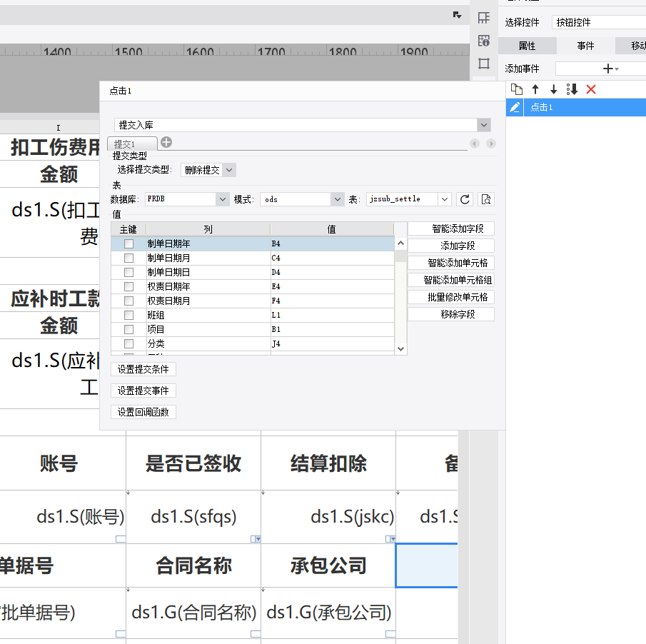The width and height of the screenshot is (646, 644).
Task: Click the 智能添加单元格 button
Action: (450, 263)
